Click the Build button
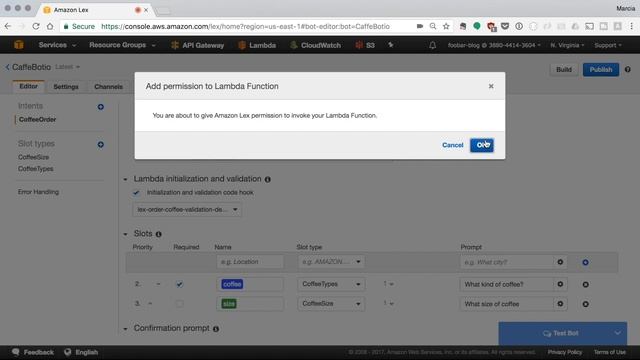The width and height of the screenshot is (640, 360). coord(564,69)
